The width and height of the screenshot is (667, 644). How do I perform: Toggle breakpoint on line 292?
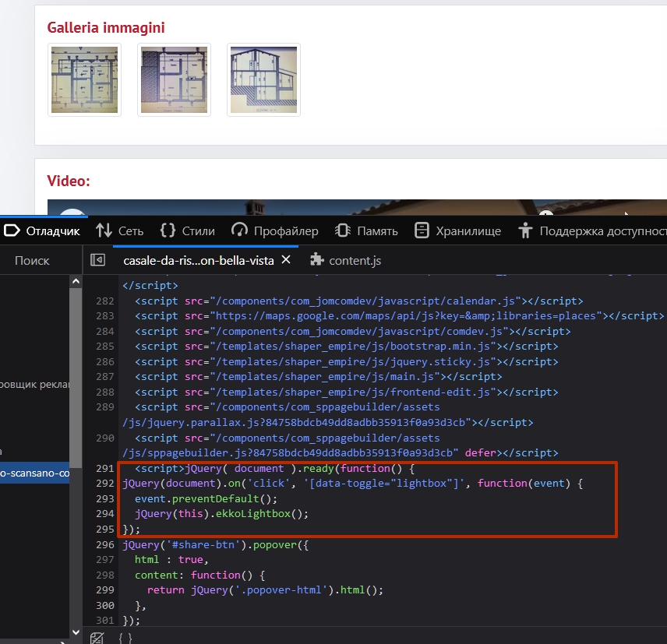104,484
